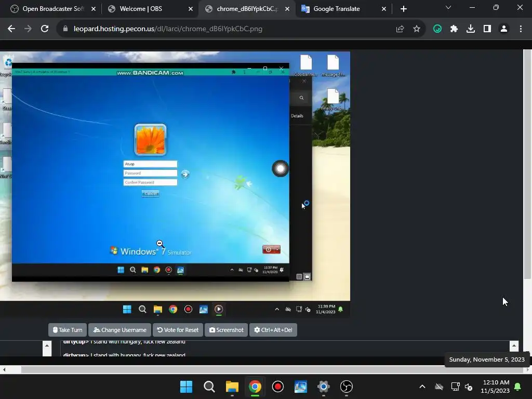Open Search in the VM taskbar
532x399 pixels.
[142, 309]
